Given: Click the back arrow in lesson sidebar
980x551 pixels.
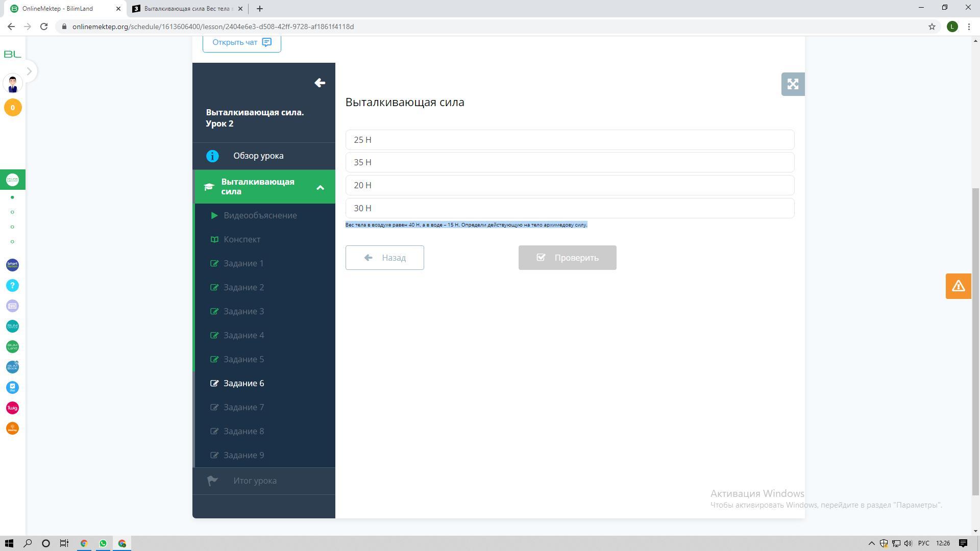Looking at the screenshot, I should pyautogui.click(x=320, y=83).
